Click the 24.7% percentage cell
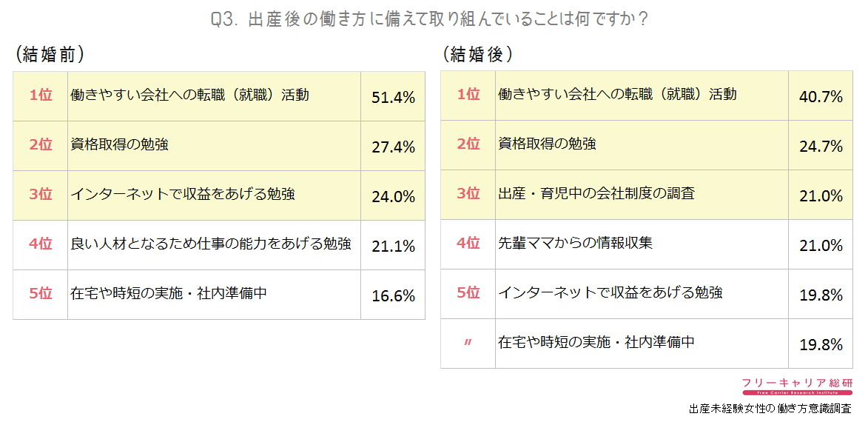 (x=821, y=146)
